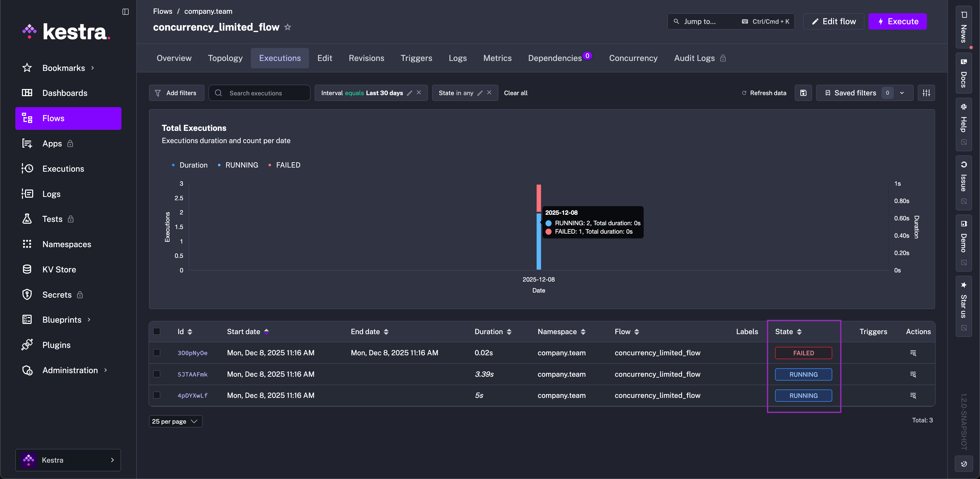The image size is (980, 479).
Task: Expand the Administration sidebar submenu
Action: click(x=70, y=370)
